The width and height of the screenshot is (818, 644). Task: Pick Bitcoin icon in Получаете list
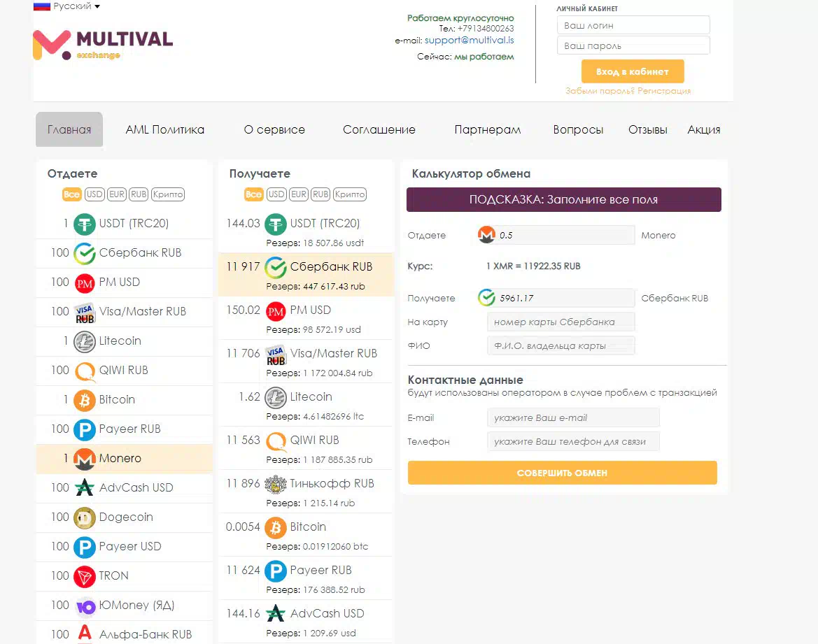point(276,528)
